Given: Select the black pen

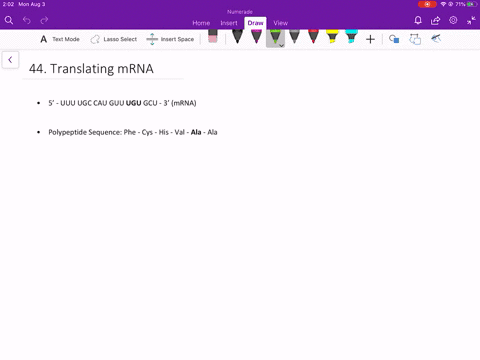Looking at the screenshot, I should (x=237, y=37).
